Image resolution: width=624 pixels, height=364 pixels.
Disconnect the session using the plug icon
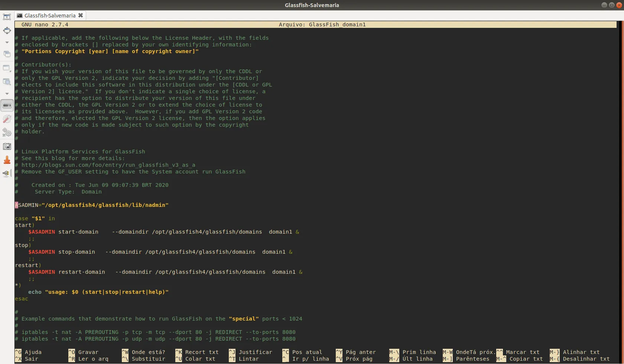pyautogui.click(x=7, y=173)
